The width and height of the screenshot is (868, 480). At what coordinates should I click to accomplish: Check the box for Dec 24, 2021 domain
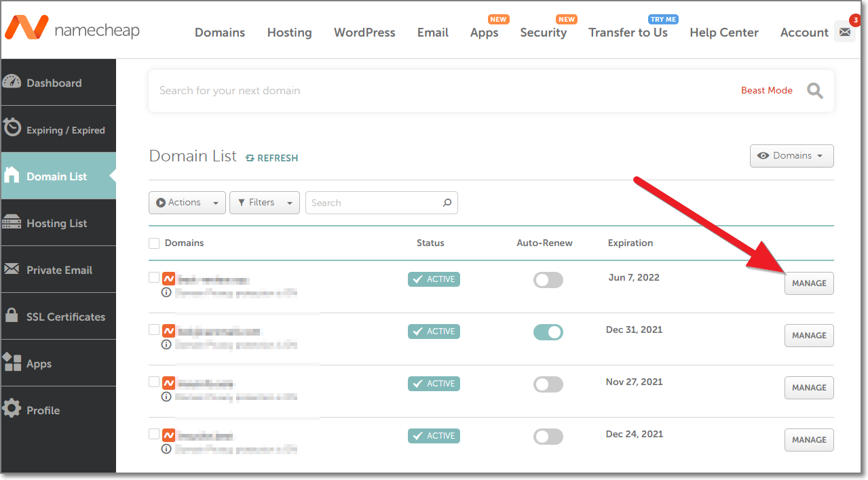[154, 434]
